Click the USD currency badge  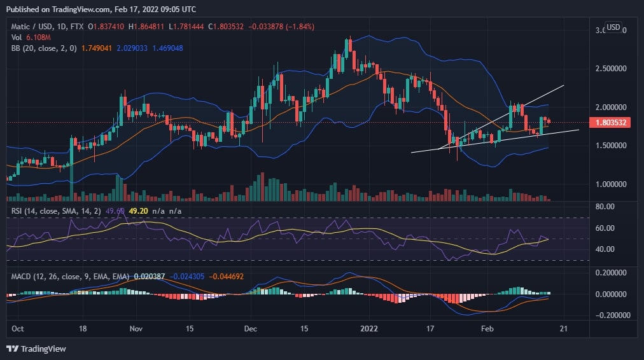[x=613, y=27]
